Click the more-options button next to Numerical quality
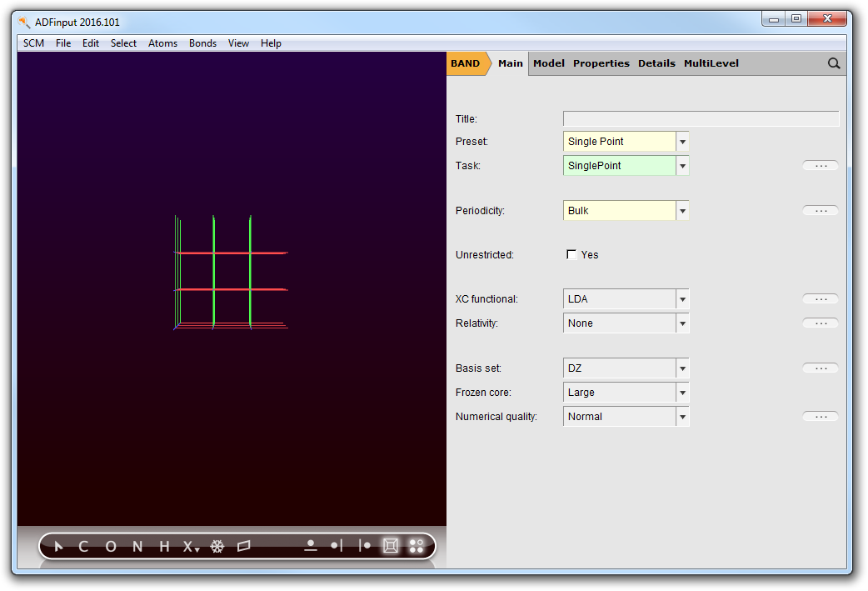Viewport: 868px width, 591px height. click(x=821, y=417)
